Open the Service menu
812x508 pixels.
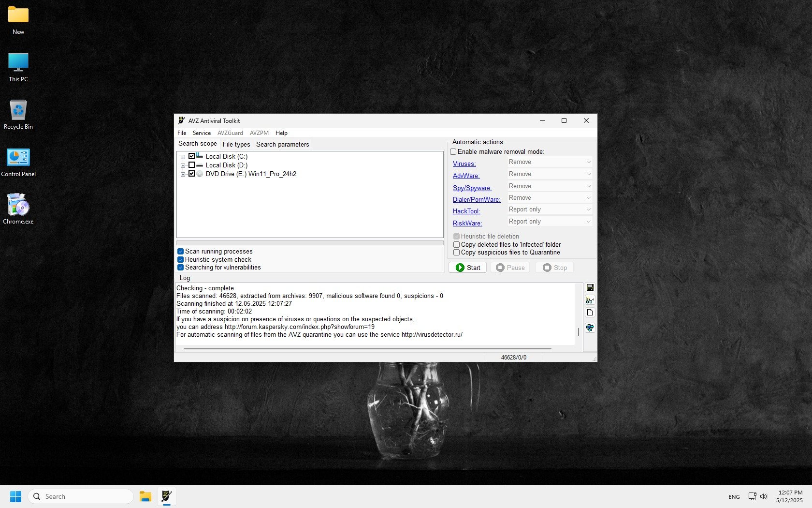point(202,133)
